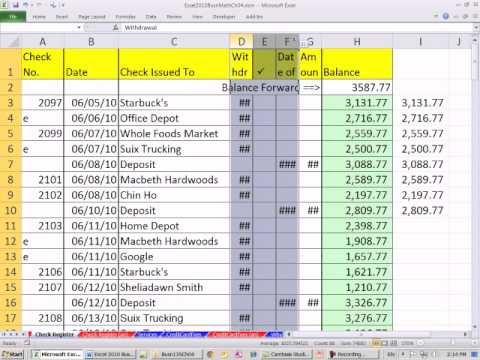Click the Google cell
The height and width of the screenshot is (360, 480).
click(x=174, y=257)
